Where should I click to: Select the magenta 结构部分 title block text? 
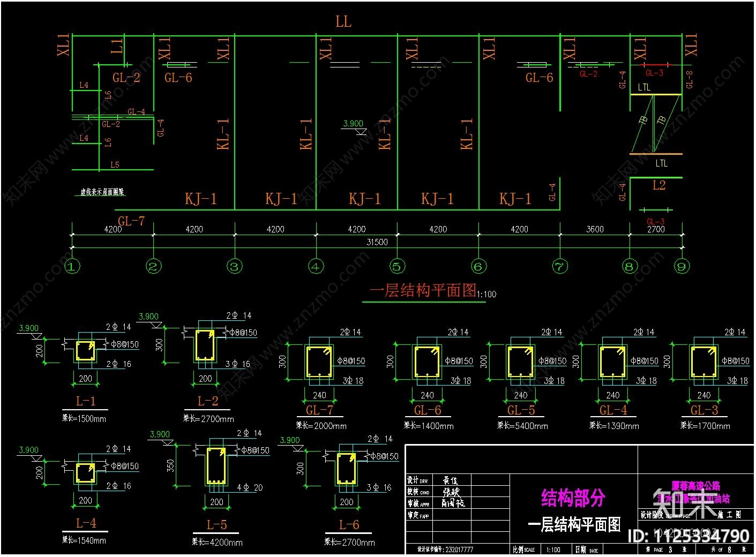coord(573,498)
